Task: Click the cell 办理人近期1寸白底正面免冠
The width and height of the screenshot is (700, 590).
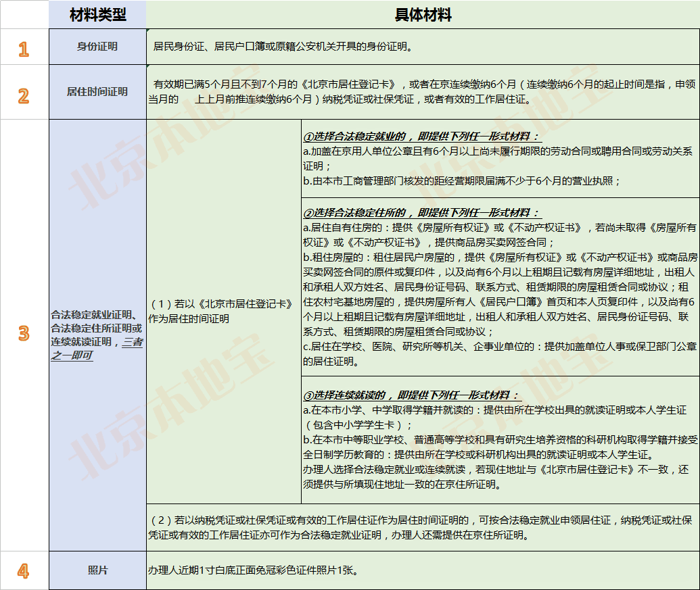Action: pyautogui.click(x=423, y=570)
